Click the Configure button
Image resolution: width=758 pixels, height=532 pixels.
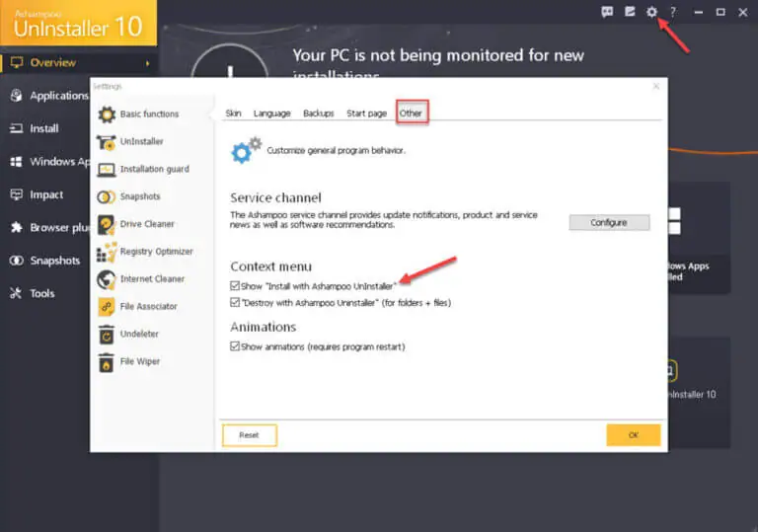[609, 222]
